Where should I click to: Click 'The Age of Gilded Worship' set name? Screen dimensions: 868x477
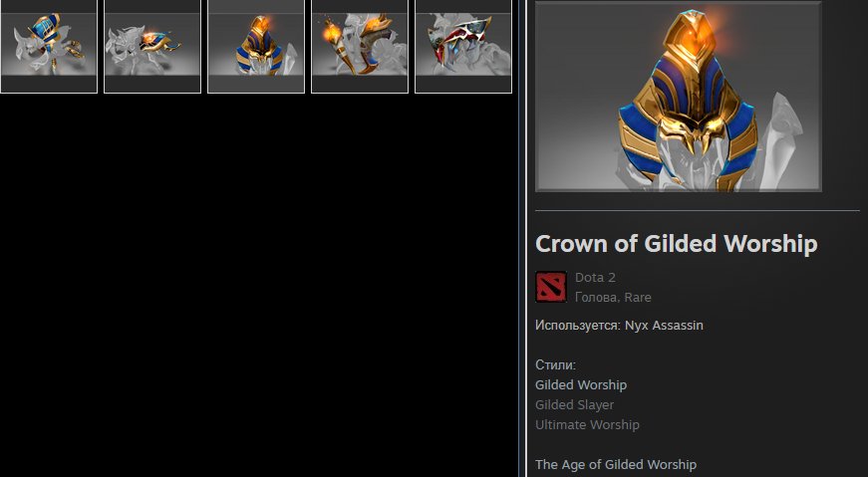coord(616,465)
